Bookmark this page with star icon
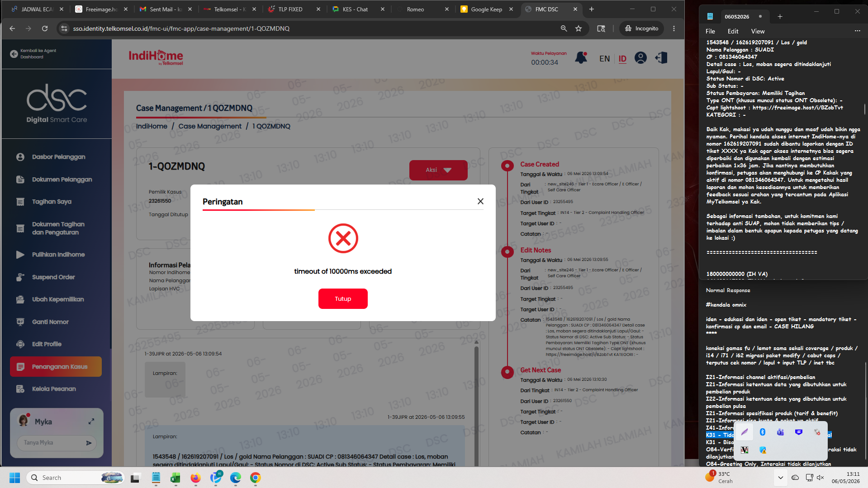 tap(579, 28)
